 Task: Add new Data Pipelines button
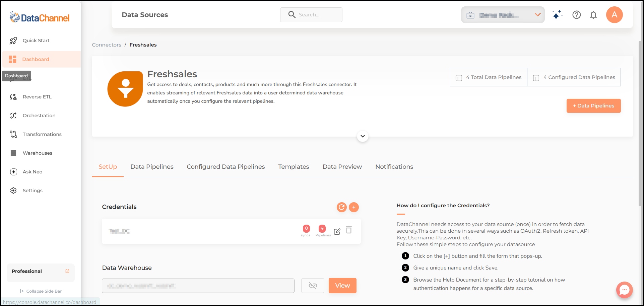click(594, 106)
